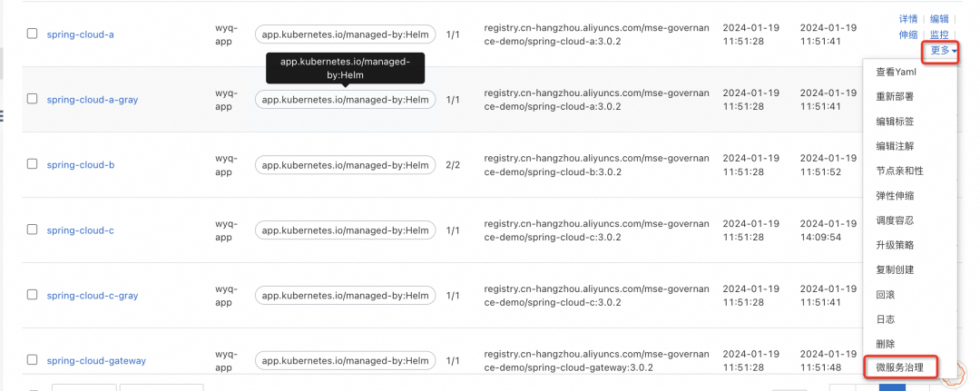Click the managed-by:Helm label on spring-cloud-gateway row
The height and width of the screenshot is (391, 980).
click(345, 360)
